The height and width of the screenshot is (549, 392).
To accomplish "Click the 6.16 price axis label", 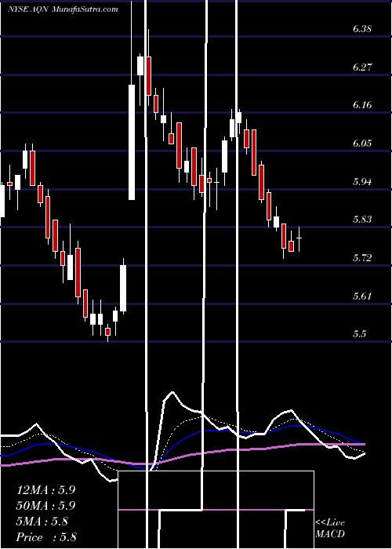I will 362,105.
